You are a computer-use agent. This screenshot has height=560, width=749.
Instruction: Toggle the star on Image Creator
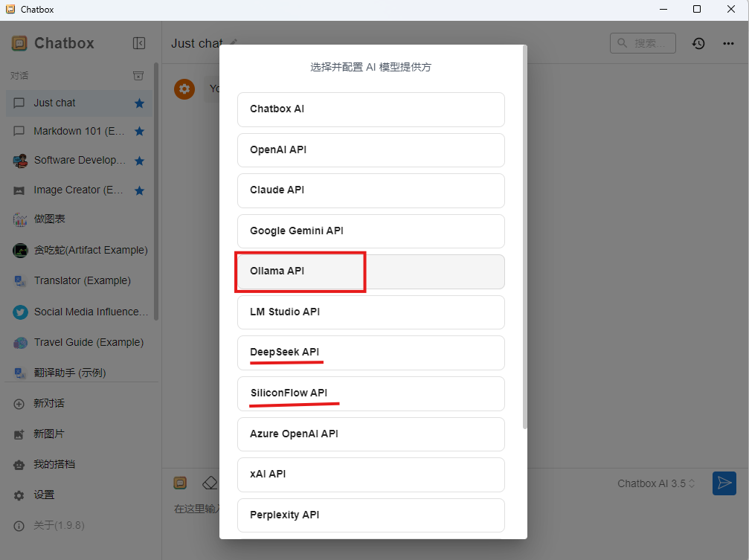[x=140, y=190]
